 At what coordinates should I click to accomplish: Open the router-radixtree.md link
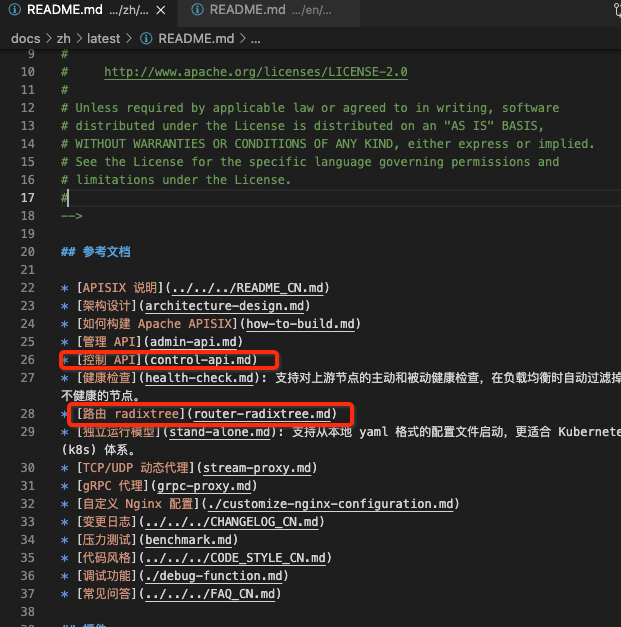262,414
